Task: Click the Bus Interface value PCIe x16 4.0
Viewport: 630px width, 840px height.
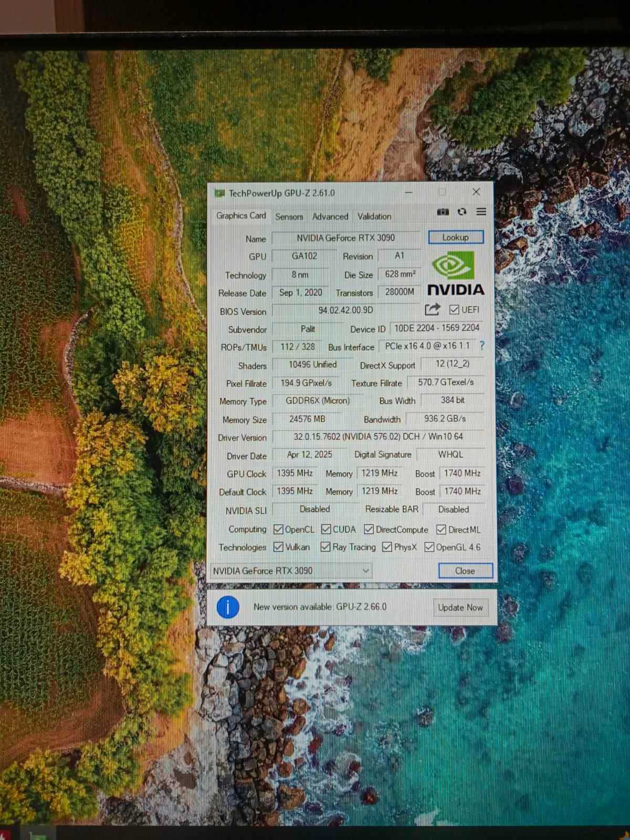Action: [427, 346]
